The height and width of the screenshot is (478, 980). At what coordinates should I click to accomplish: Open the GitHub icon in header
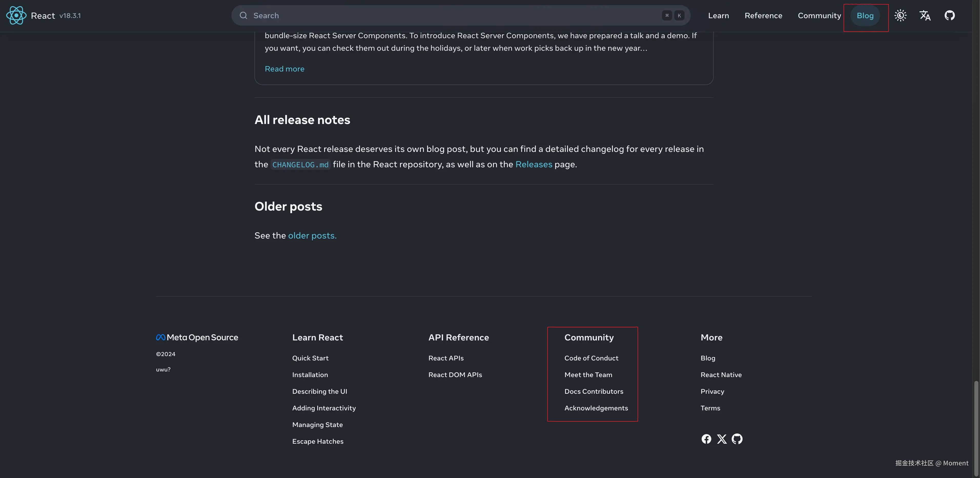(950, 16)
